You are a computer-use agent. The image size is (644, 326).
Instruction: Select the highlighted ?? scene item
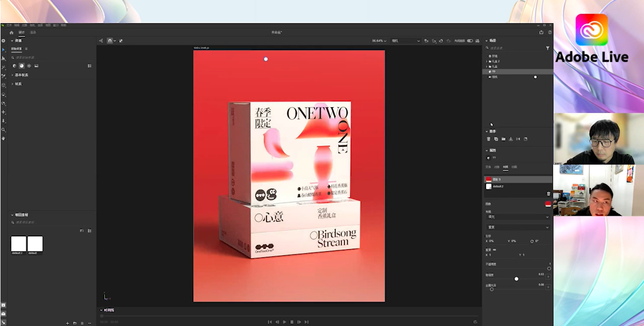coord(517,72)
